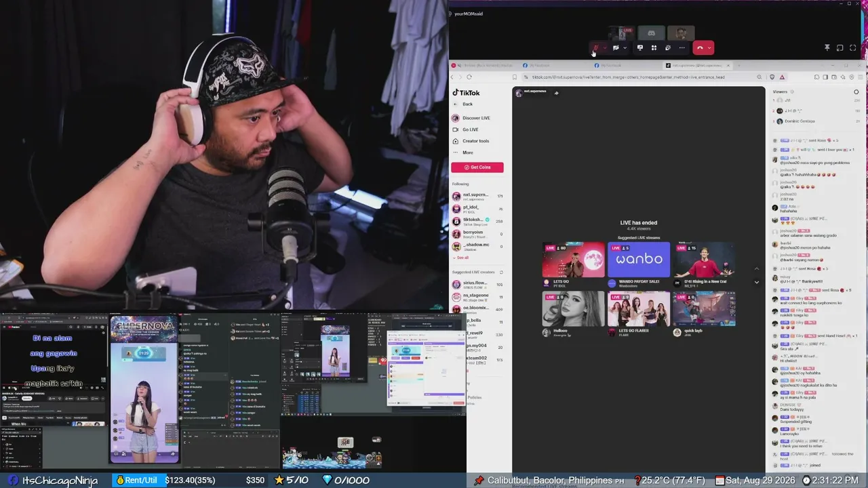Screen dimensions: 868x488
Task: Open nxt.supernova in the Following list
Action: pos(477,197)
